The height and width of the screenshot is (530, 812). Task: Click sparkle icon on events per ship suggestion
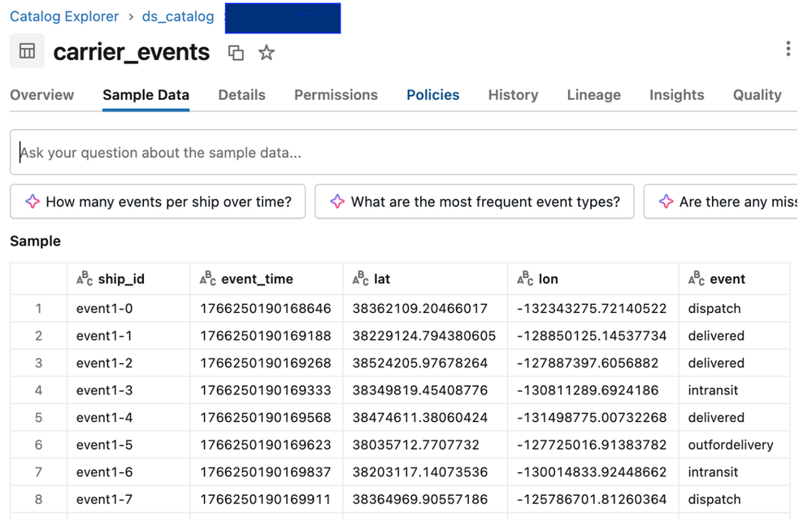(33, 202)
